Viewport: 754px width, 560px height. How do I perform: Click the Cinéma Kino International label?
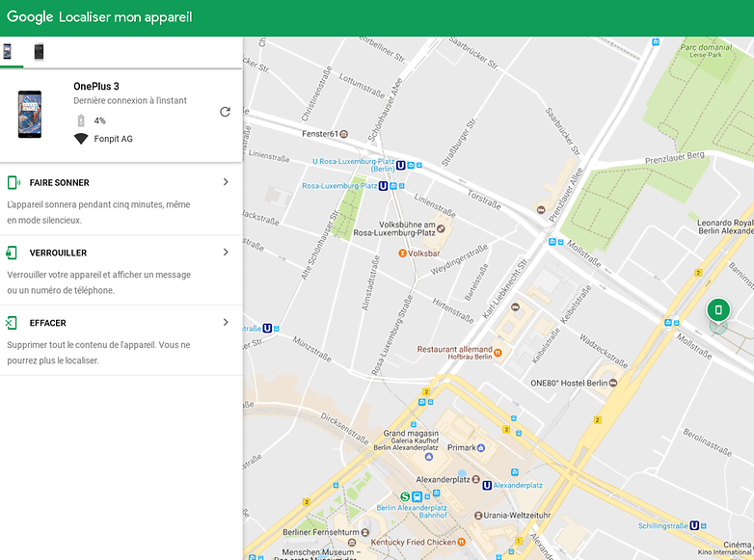(x=727, y=548)
